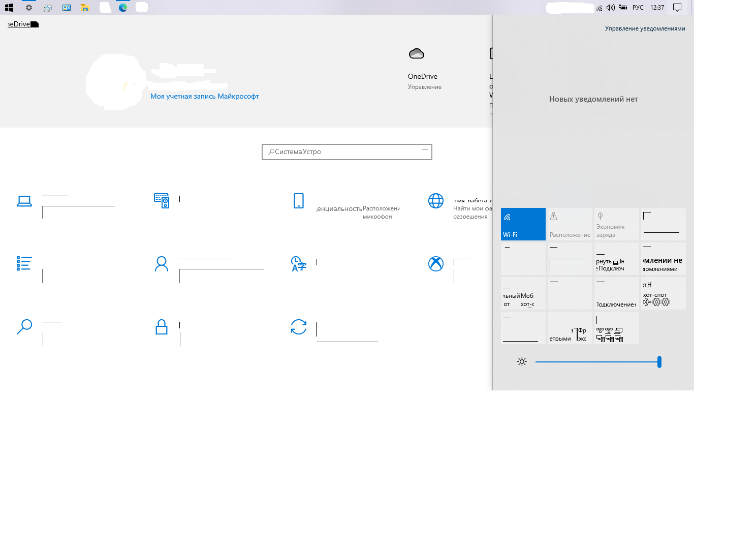Open Network & Internet globe icon
Viewport: 756px width, 549px height.
pos(436,201)
